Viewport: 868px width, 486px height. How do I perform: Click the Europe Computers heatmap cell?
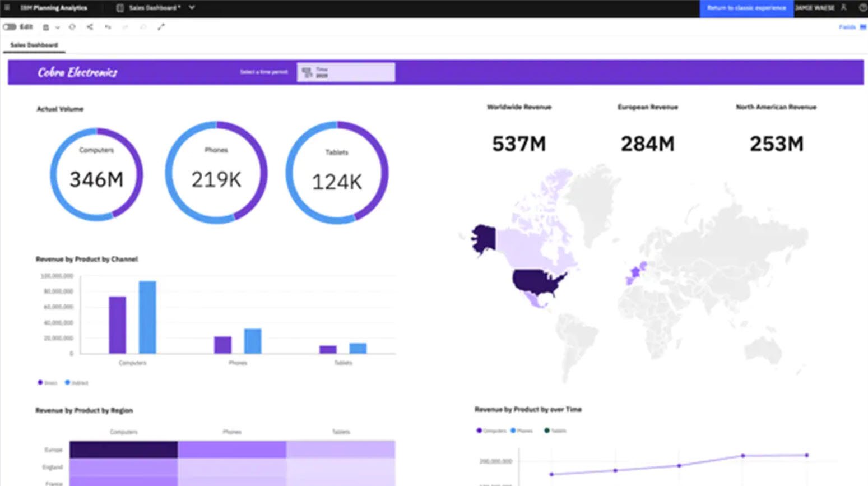(x=123, y=450)
